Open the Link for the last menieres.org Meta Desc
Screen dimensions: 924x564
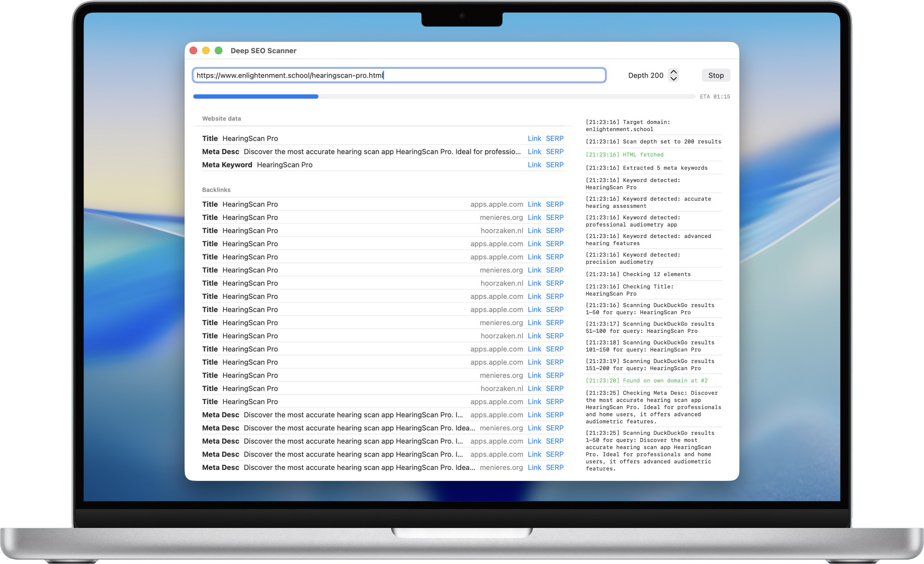coord(534,467)
